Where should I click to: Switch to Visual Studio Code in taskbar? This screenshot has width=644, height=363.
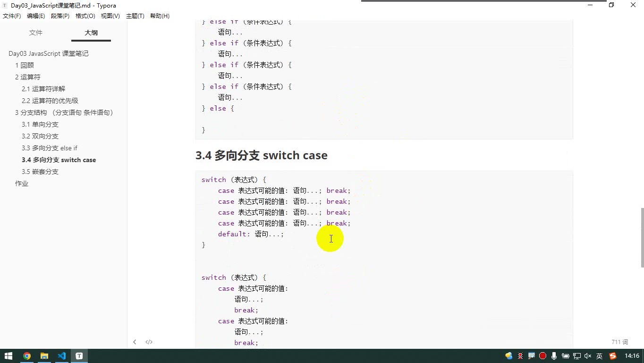pos(62,356)
